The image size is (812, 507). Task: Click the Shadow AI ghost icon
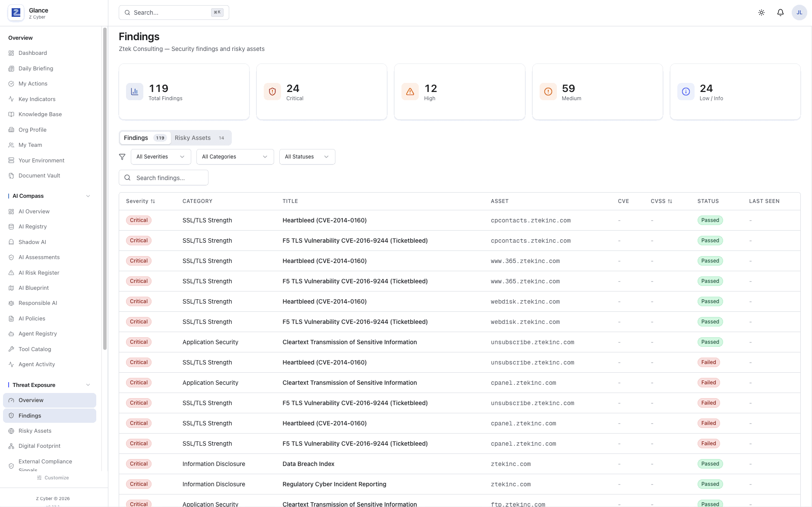(11, 242)
